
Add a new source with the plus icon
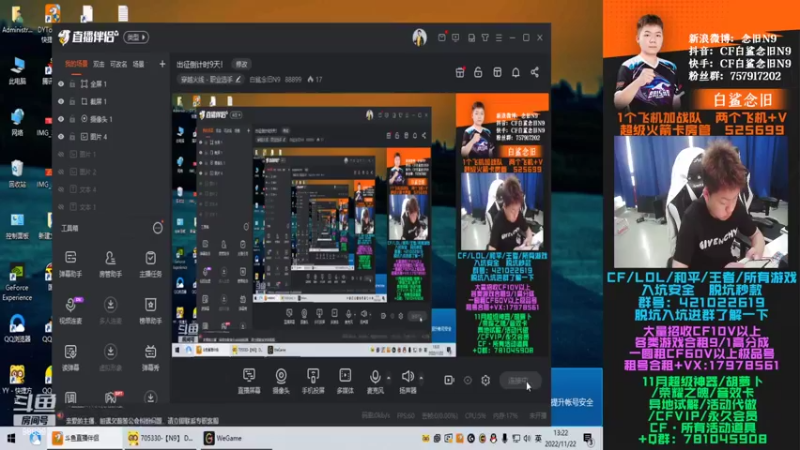click(x=162, y=64)
